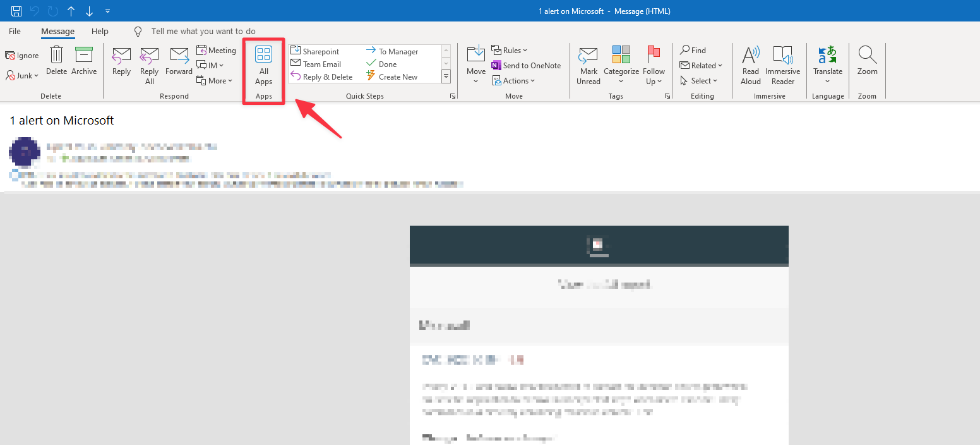Click Read Aloud icon
Screen dimensions: 980x445
pos(751,57)
